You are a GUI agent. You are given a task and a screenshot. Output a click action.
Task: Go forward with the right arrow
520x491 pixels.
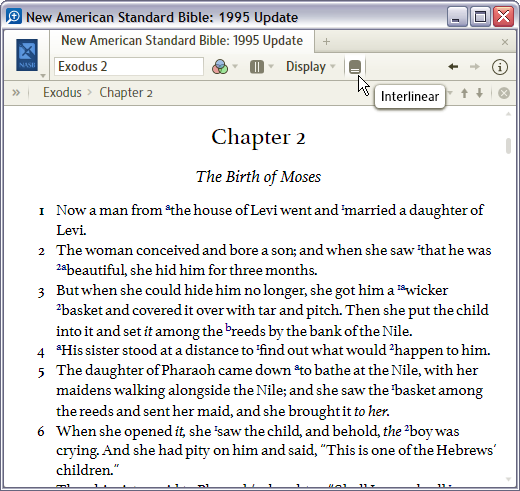click(475, 67)
